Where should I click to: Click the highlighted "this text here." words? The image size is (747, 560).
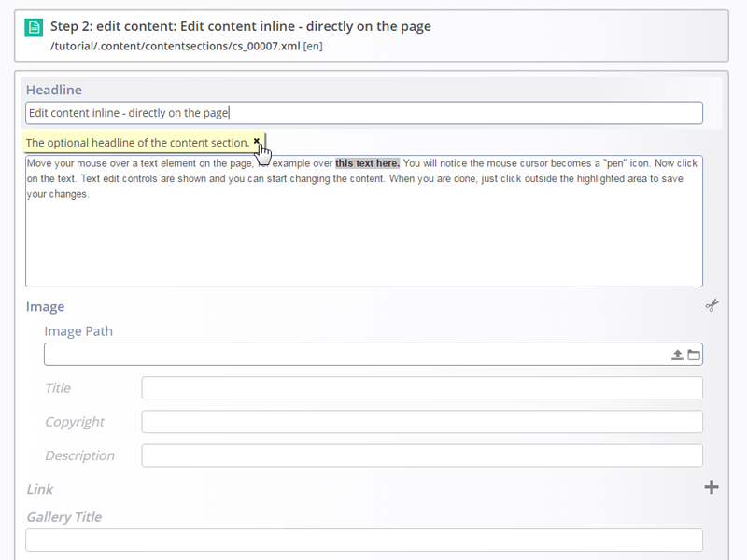click(367, 163)
